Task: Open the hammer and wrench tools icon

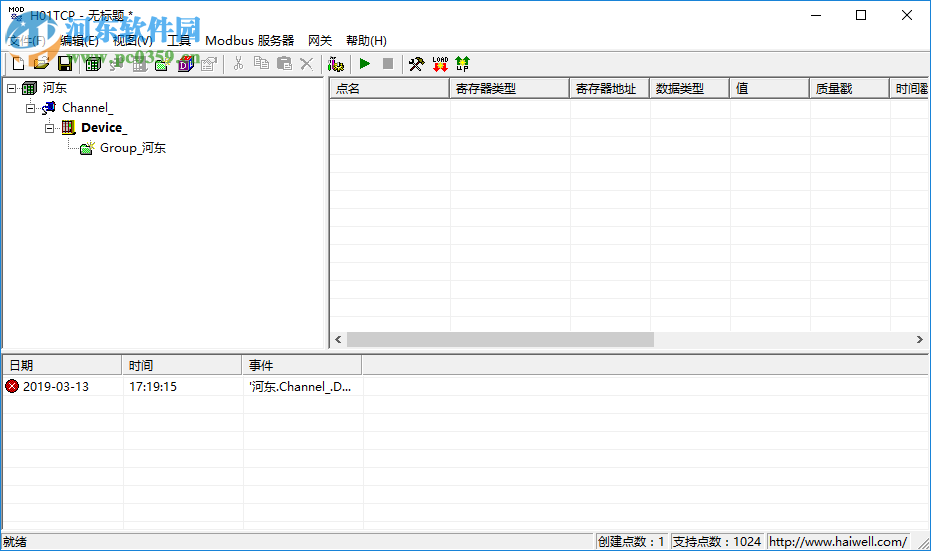Action: click(x=417, y=64)
